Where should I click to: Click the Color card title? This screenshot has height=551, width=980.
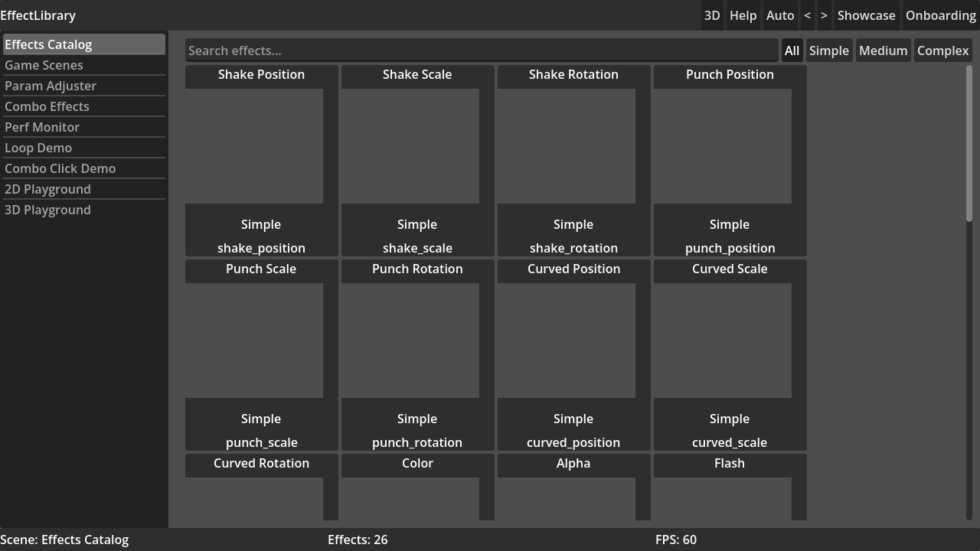click(417, 463)
